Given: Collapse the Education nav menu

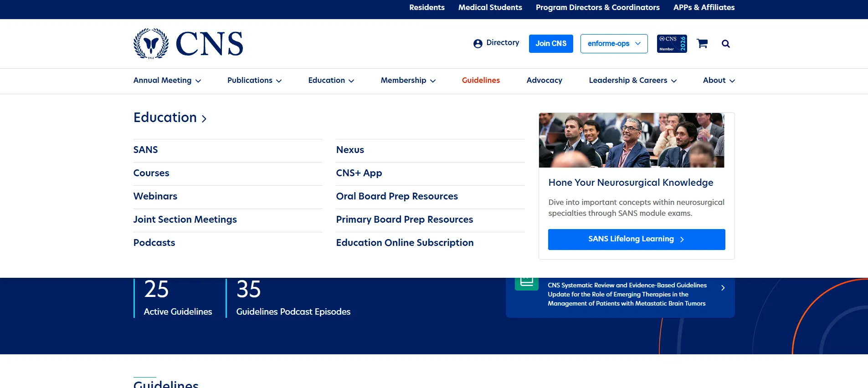Looking at the screenshot, I should tap(331, 80).
